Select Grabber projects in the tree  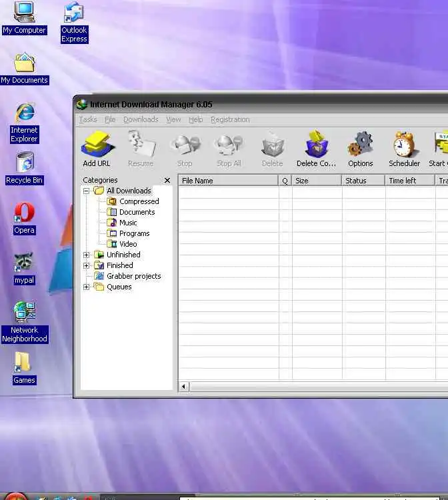pos(133,276)
